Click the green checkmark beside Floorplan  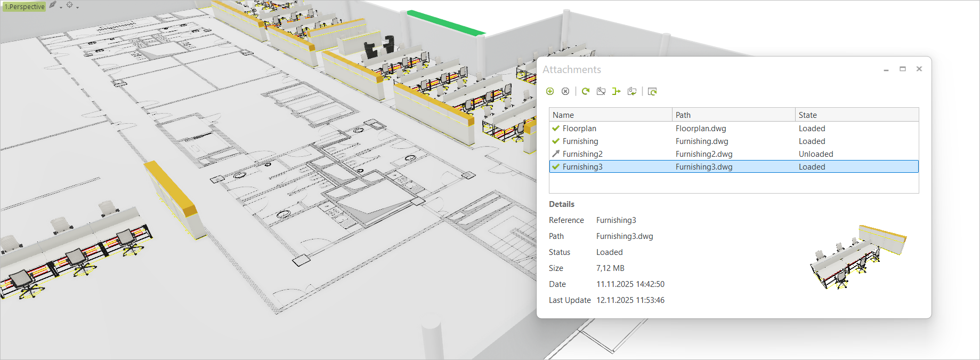556,129
